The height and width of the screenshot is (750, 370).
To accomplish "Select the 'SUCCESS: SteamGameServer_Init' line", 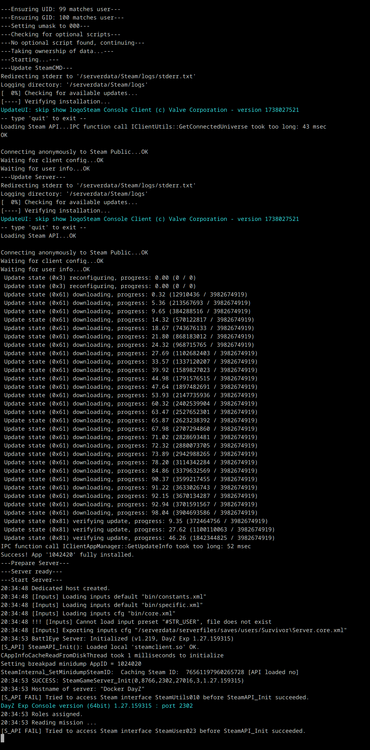I will click(122, 680).
